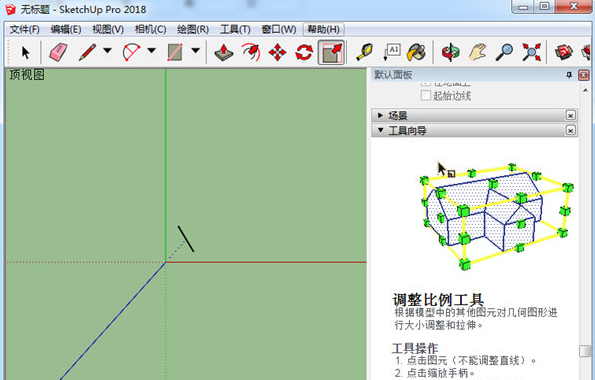595x380 pixels.
Task: Open the Line tool dropdown arrow
Action: point(107,50)
